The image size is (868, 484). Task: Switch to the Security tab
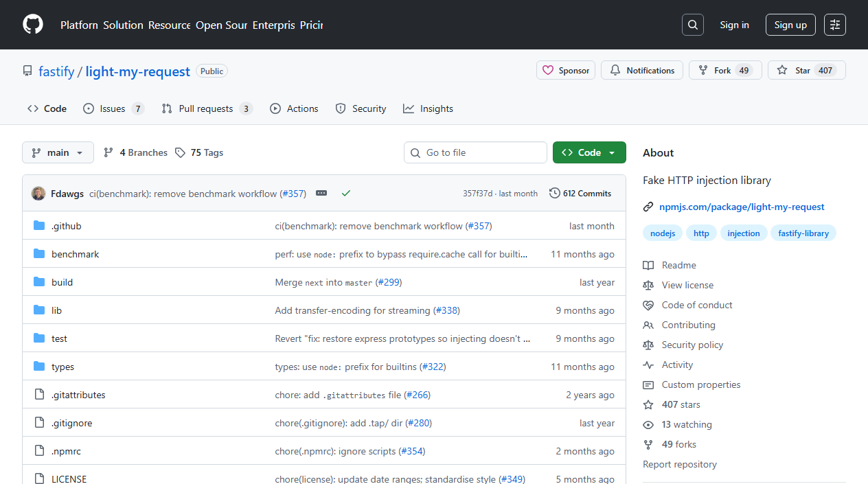pyautogui.click(x=361, y=108)
